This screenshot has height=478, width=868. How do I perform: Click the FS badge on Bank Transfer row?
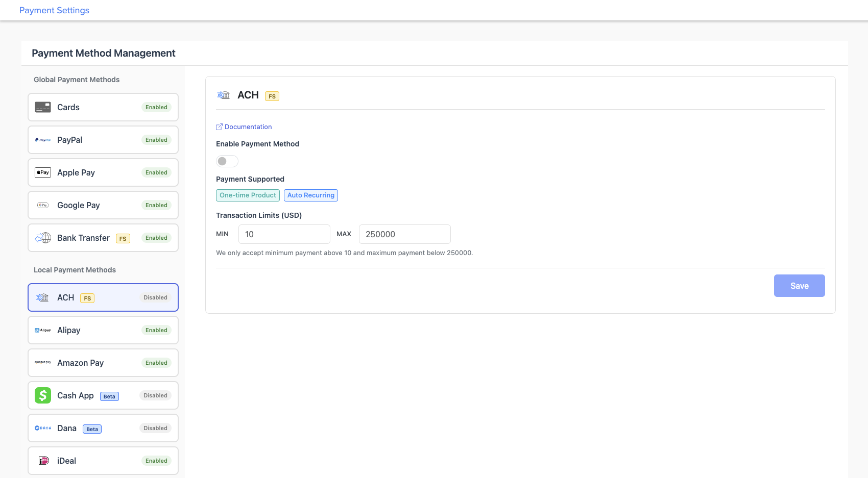pos(123,238)
